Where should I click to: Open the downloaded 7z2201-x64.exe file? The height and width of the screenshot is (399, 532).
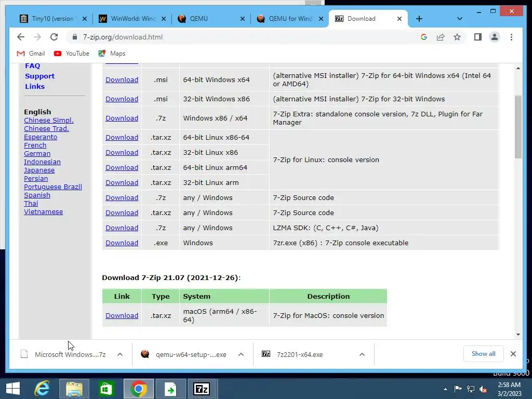300,354
